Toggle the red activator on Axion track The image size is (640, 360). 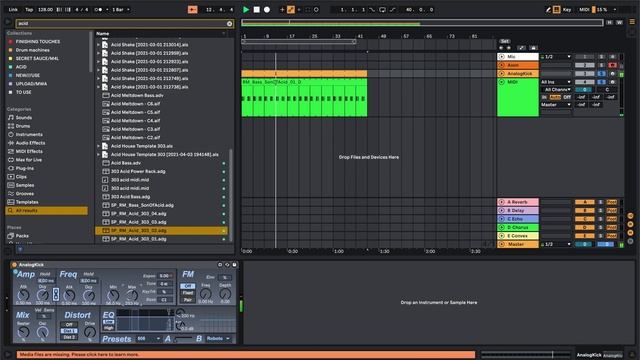click(612, 65)
